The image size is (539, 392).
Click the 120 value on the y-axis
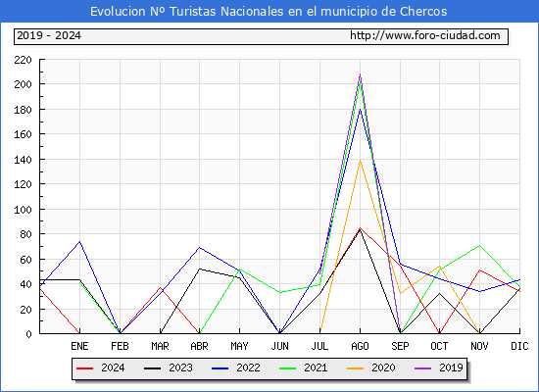[24, 184]
